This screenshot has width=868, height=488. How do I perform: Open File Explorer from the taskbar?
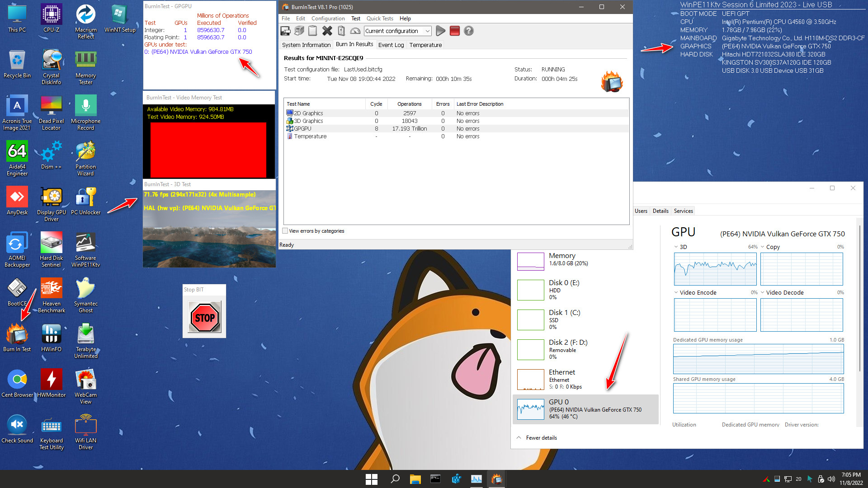[415, 479]
